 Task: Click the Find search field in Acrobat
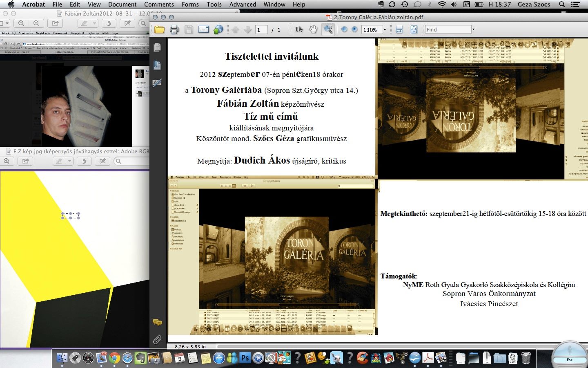click(448, 29)
